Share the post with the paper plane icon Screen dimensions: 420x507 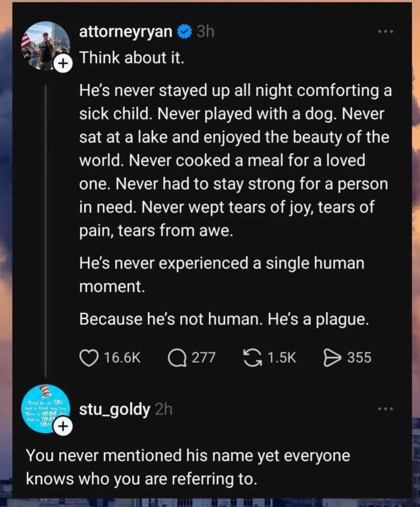(332, 358)
